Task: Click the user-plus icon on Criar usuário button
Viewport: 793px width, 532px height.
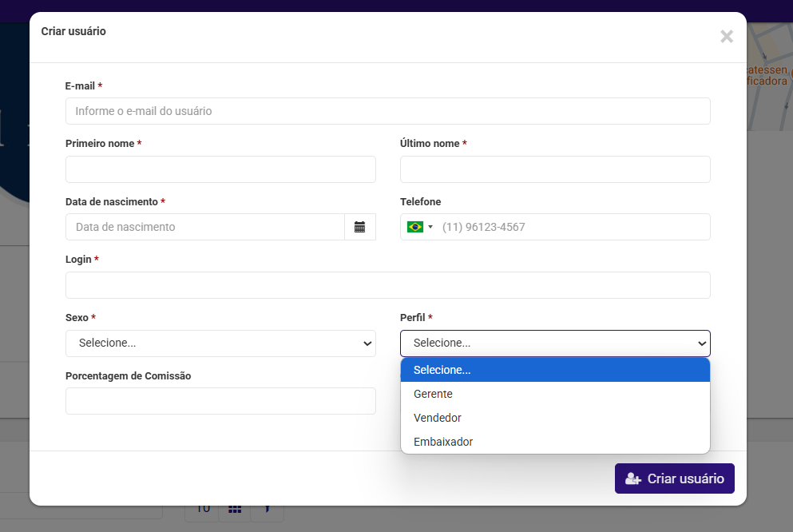Action: 632,478
